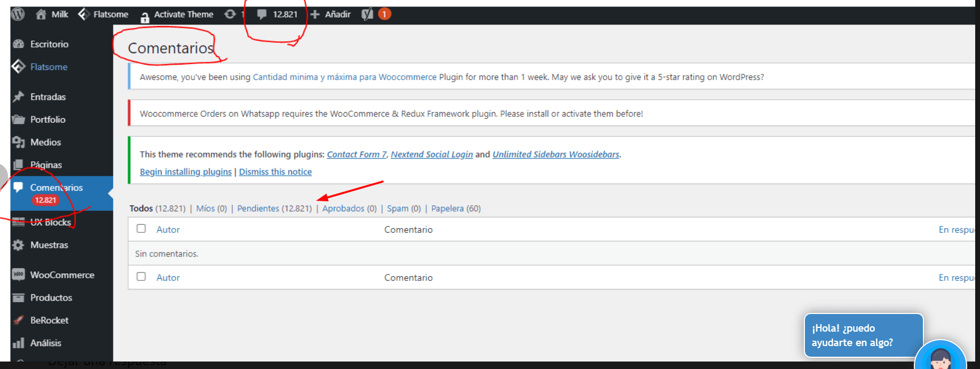Click the Flatsome sidebar diamond icon
This screenshot has height=369, width=980.
[19, 66]
